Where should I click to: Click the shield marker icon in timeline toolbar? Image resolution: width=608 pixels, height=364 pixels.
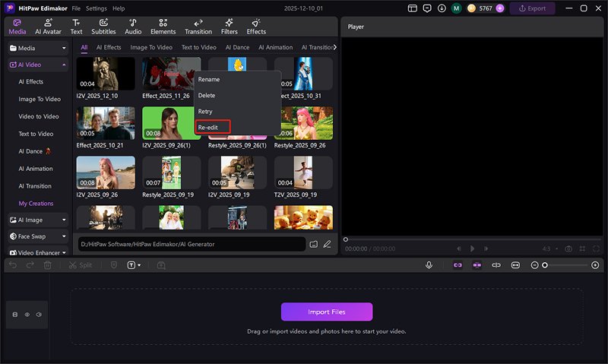click(113, 265)
